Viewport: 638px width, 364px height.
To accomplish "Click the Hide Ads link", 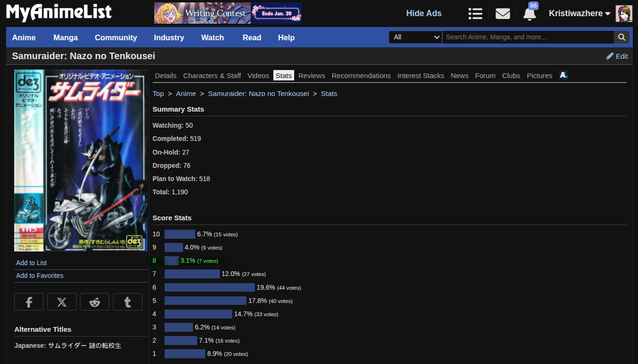I will tap(424, 13).
